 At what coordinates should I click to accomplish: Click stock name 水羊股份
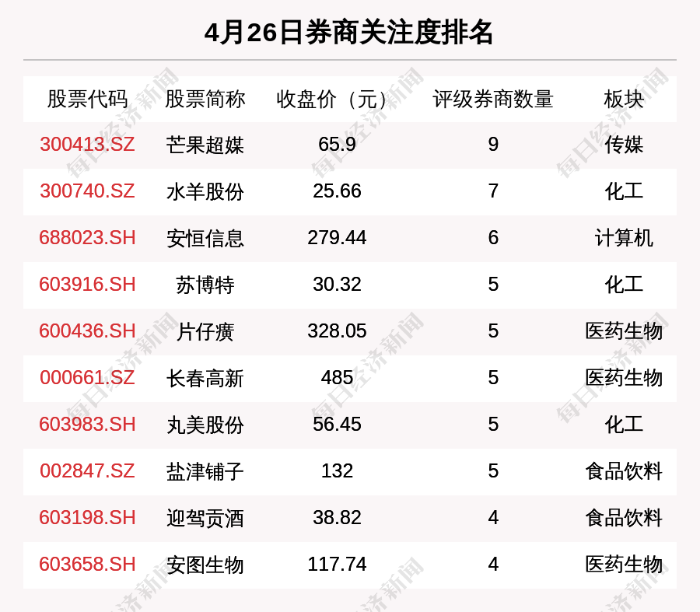(205, 192)
